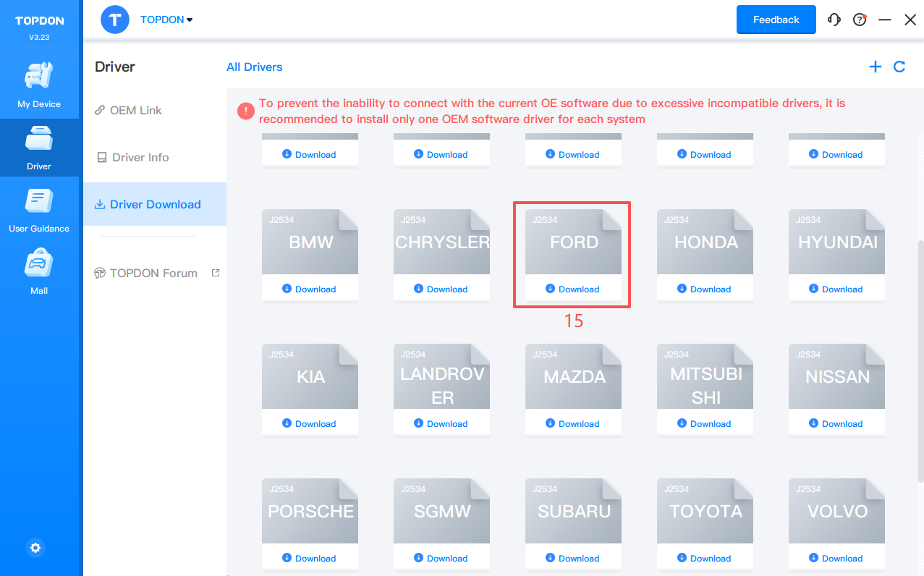Click the All Drivers link
Image resolution: width=924 pixels, height=576 pixels.
[254, 67]
